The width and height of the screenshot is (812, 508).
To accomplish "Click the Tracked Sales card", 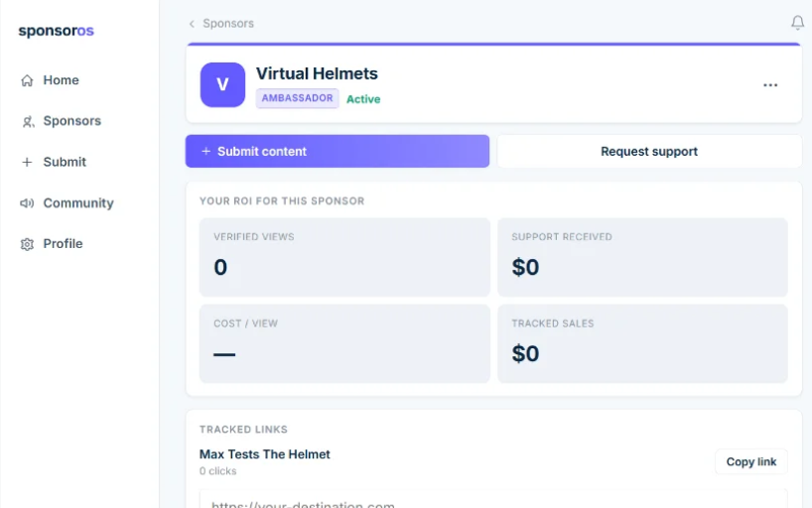I will (x=642, y=344).
